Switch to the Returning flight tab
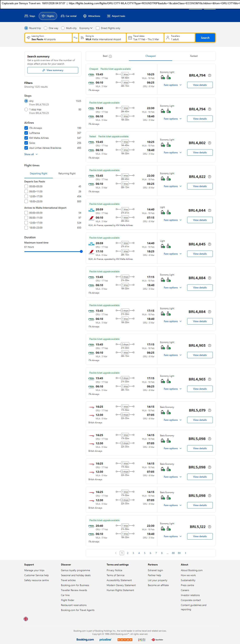 [x=67, y=173]
